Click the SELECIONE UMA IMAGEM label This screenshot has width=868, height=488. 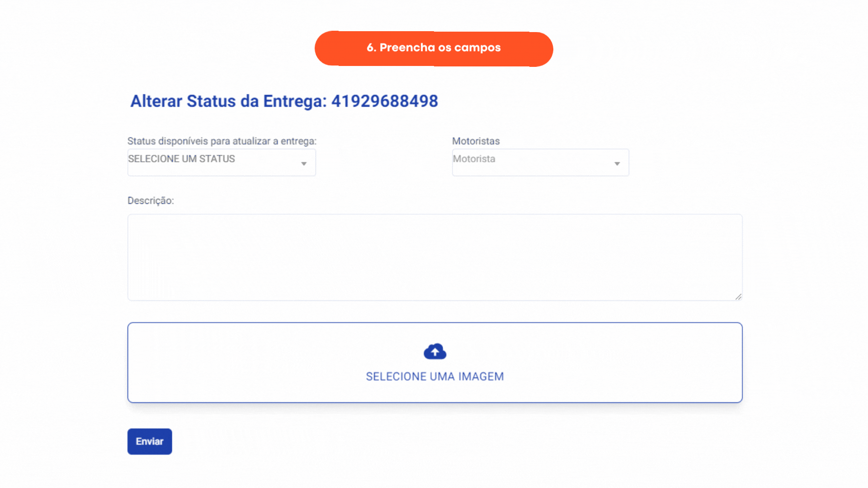[435, 376]
